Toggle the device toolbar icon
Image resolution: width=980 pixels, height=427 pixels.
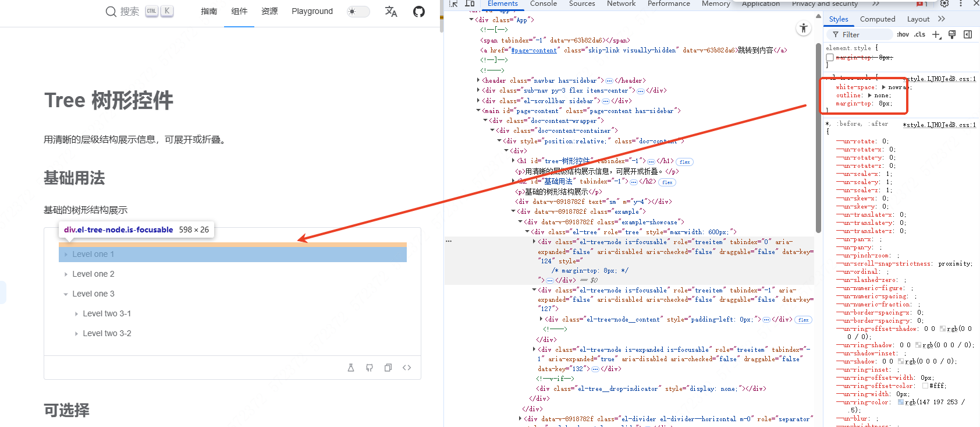(x=470, y=3)
